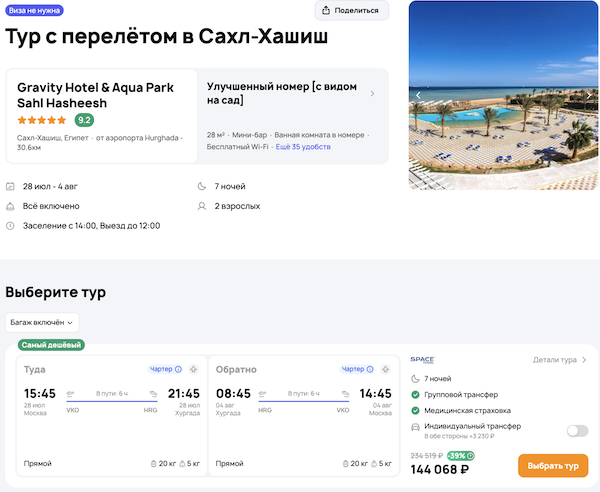Click the Чартер info label on Туда flight

point(166,369)
